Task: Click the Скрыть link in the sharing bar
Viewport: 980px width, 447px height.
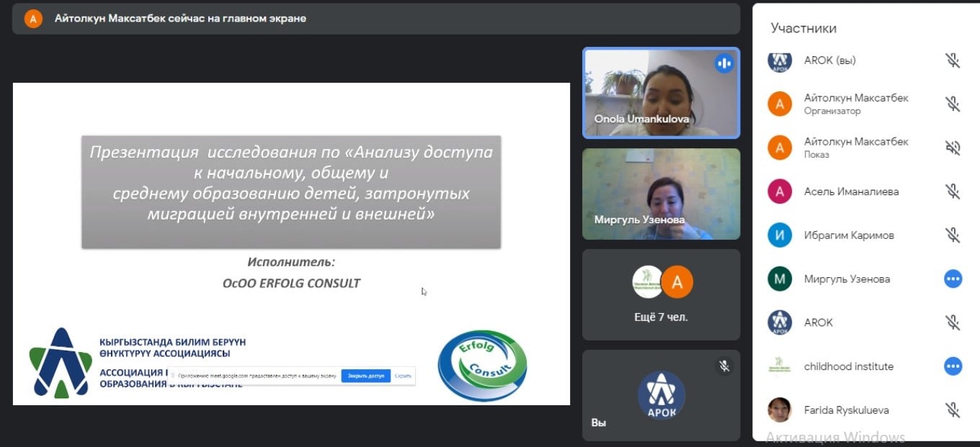Action: click(x=403, y=376)
